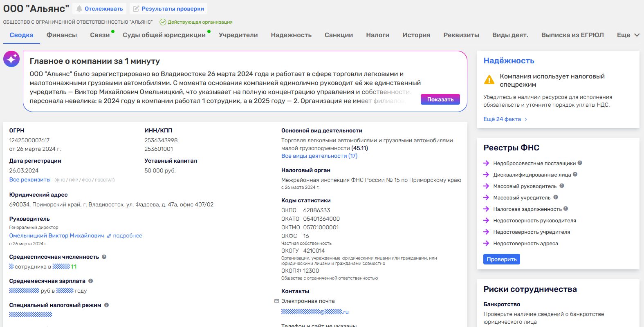Expand Ещё 24 факта link

[505, 119]
